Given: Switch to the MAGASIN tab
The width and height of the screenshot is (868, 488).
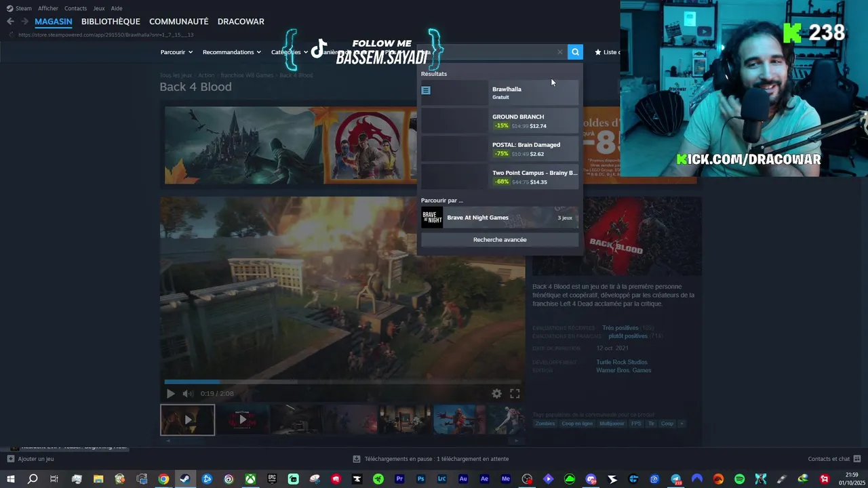Looking at the screenshot, I should pyautogui.click(x=54, y=22).
